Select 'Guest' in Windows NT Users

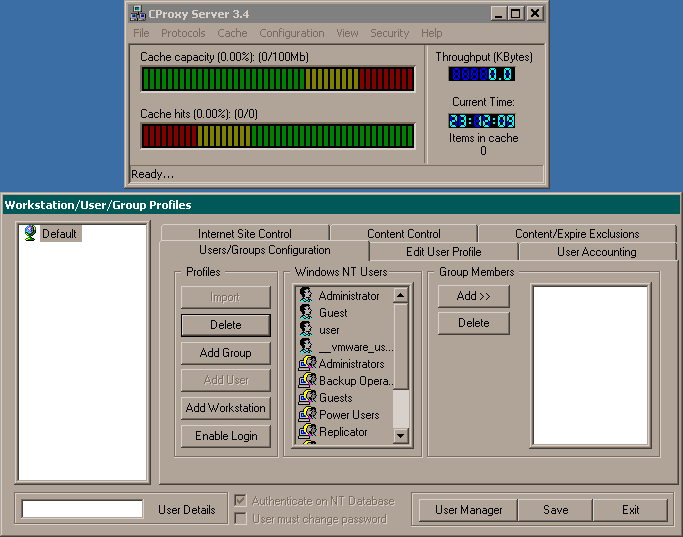[333, 313]
